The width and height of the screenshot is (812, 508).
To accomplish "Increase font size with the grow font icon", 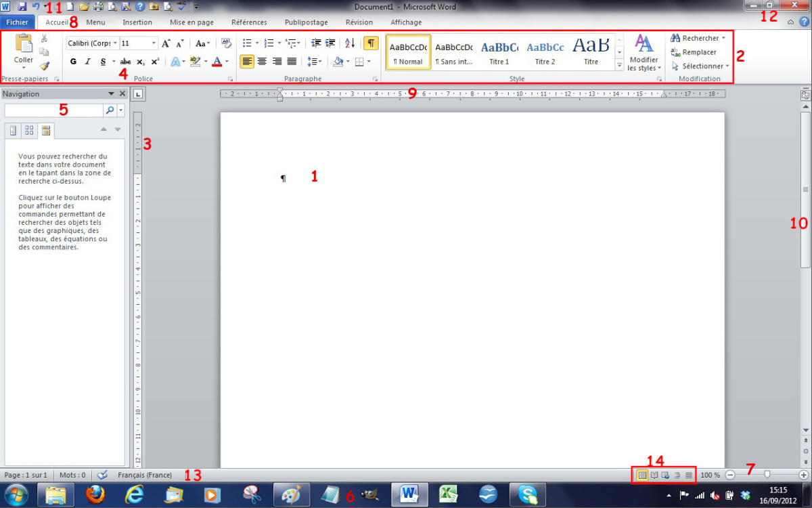I will (166, 43).
